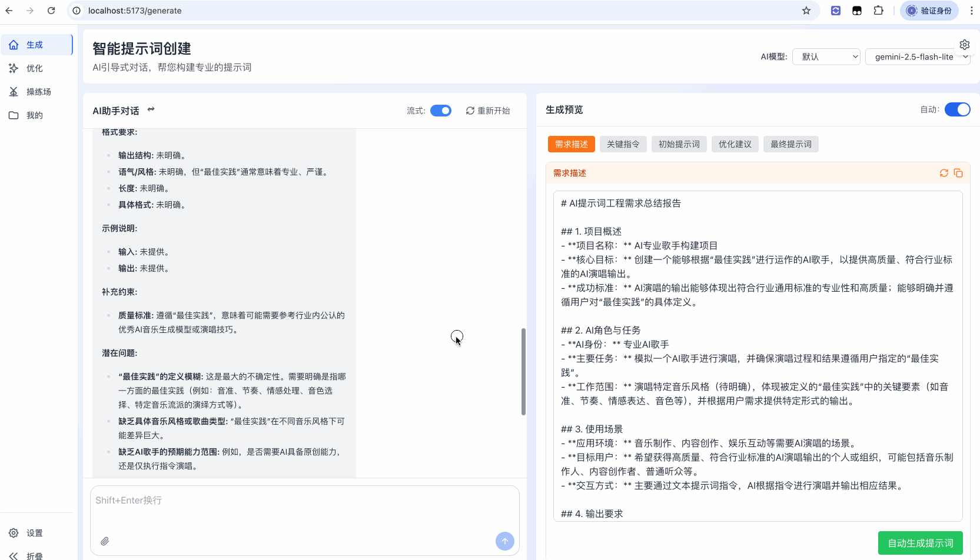Open the AI模型 默认 dropdown
Viewport: 980px width, 560px height.
point(826,56)
